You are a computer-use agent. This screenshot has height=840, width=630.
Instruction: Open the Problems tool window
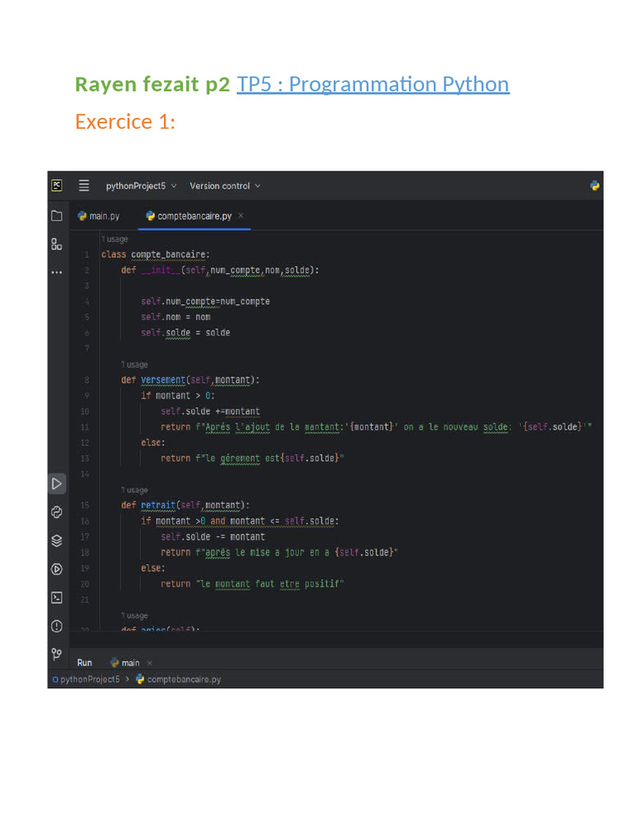57,626
